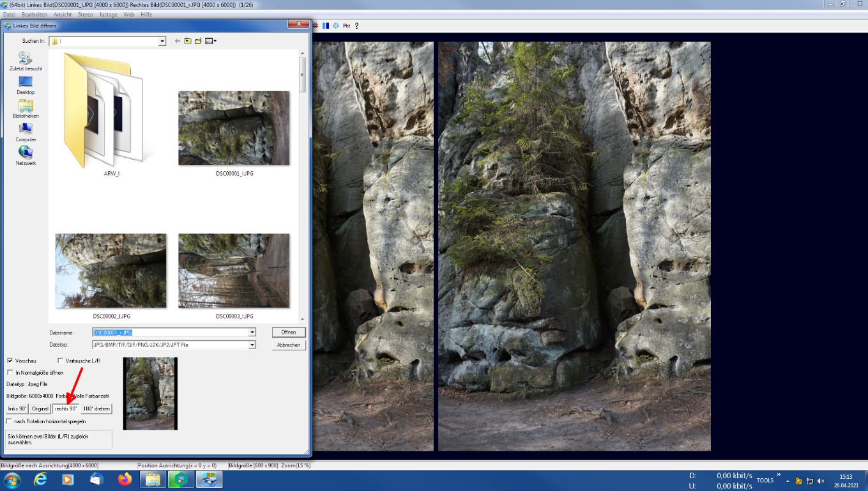This screenshot has height=491, width=868.
Task: Open the Desktop location in sidebar
Action: coord(26,82)
